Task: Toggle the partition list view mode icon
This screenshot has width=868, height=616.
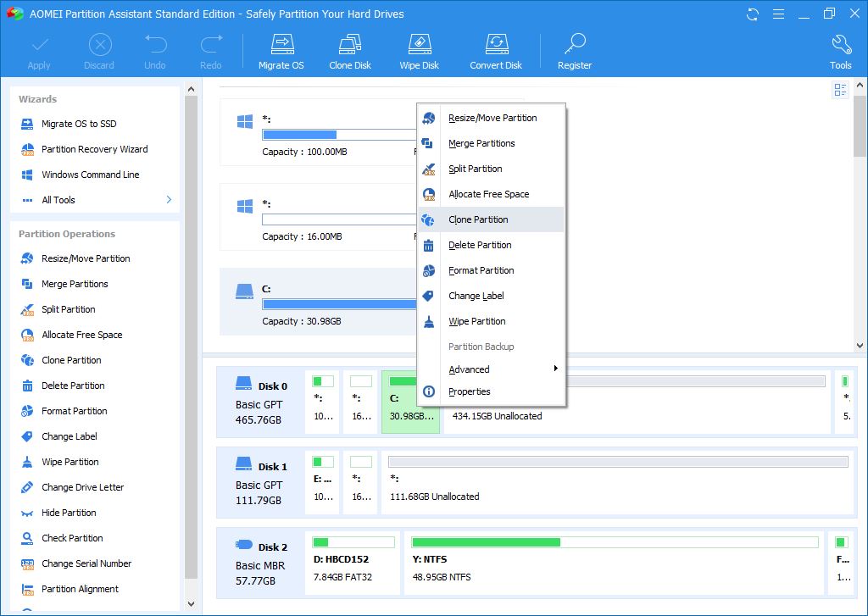Action: click(840, 90)
